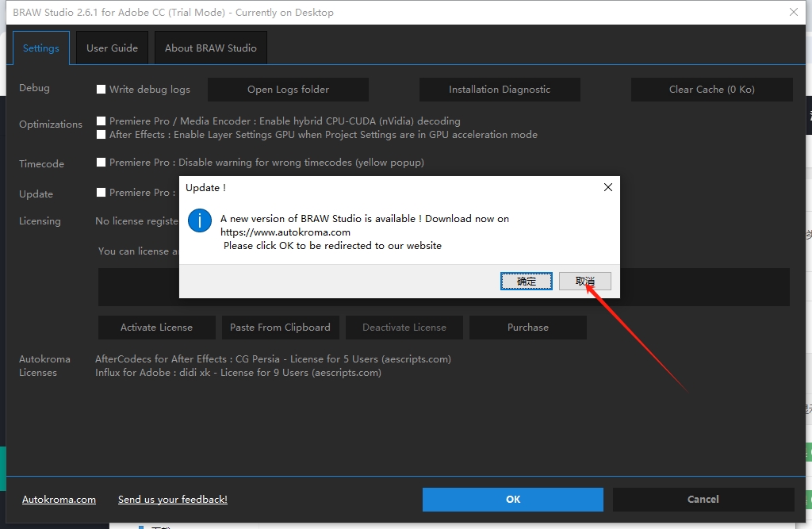Close the Update dialog with X
This screenshot has width=812, height=529.
tap(608, 187)
